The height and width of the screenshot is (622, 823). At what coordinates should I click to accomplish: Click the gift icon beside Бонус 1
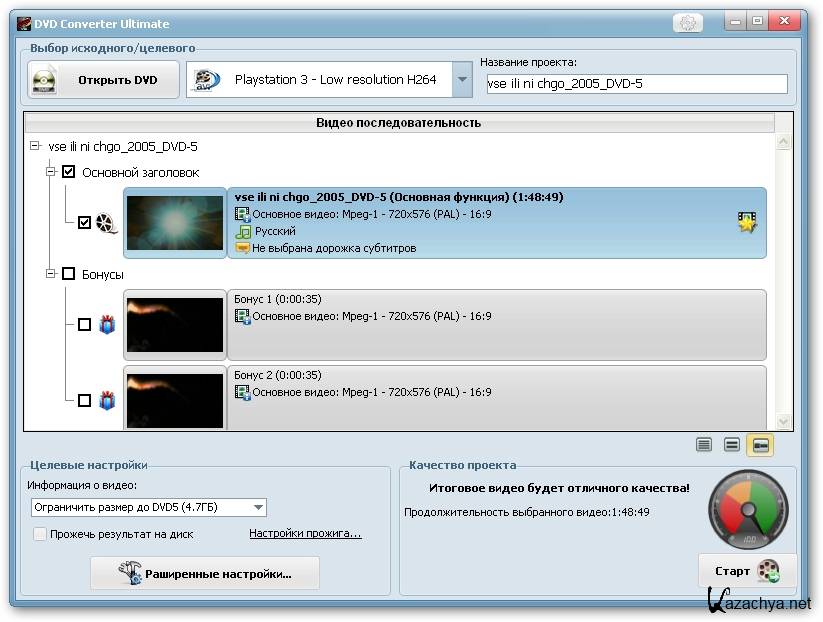107,324
